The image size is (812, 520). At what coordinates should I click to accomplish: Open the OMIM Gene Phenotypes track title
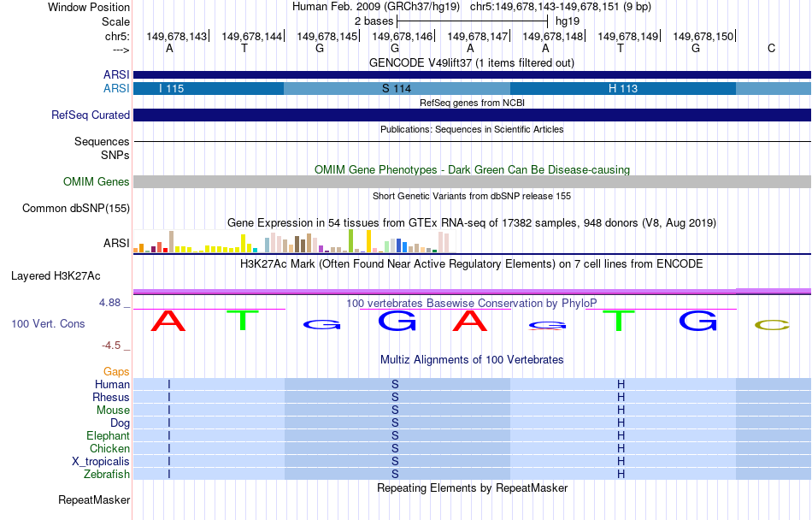pos(473,170)
